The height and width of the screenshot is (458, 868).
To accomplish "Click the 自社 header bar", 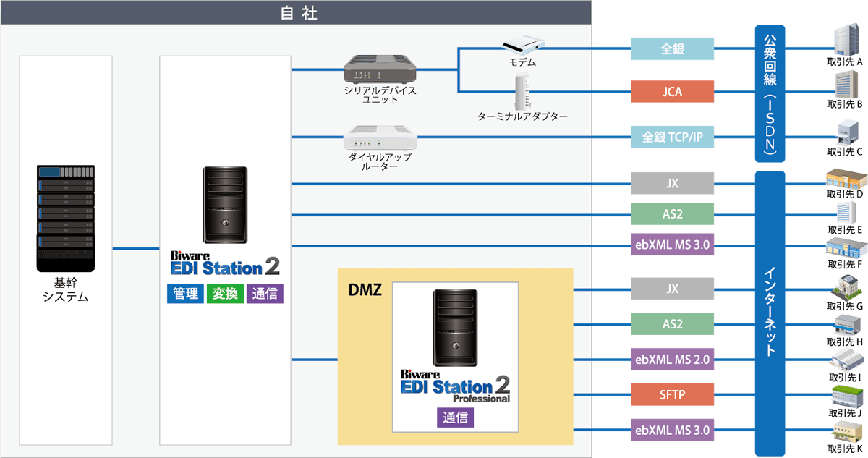I will click(297, 12).
